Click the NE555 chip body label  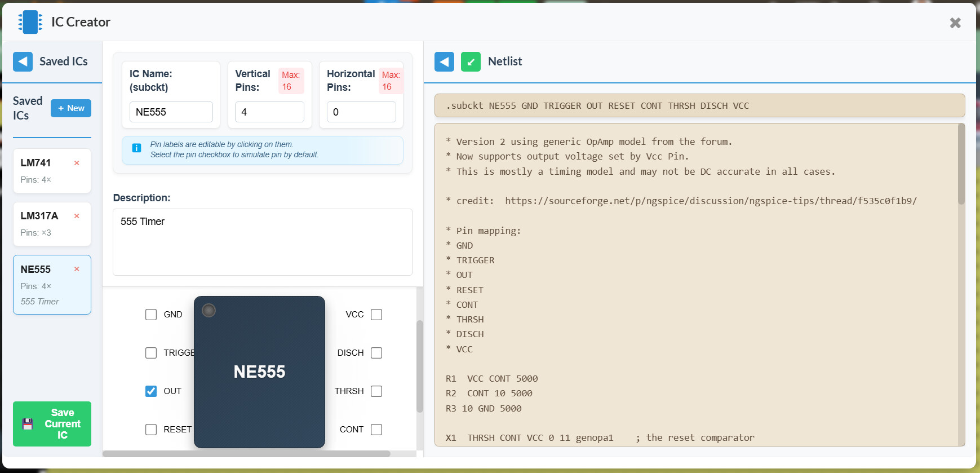pyautogui.click(x=259, y=372)
